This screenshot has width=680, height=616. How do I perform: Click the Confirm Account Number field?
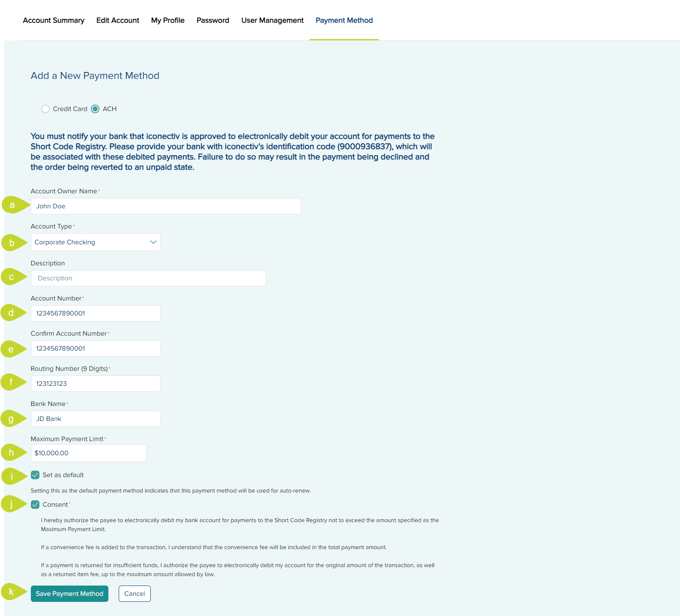pyautogui.click(x=96, y=349)
